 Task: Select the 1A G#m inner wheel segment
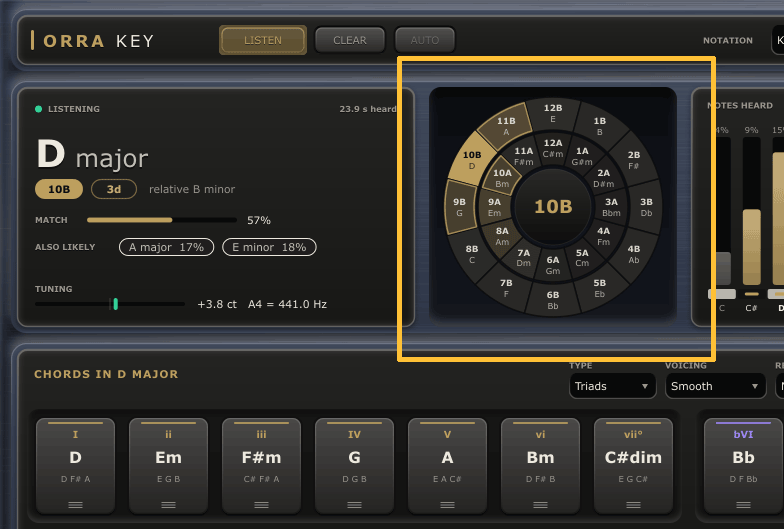(582, 156)
